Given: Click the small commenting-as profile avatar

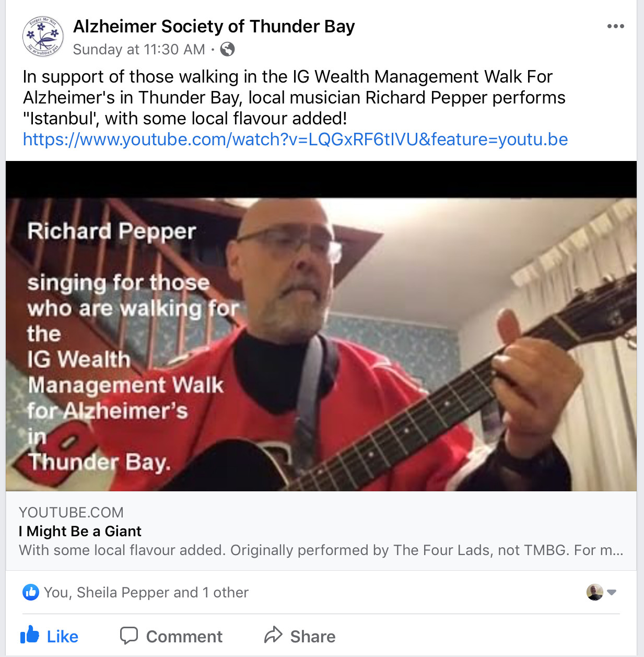Looking at the screenshot, I should (594, 592).
